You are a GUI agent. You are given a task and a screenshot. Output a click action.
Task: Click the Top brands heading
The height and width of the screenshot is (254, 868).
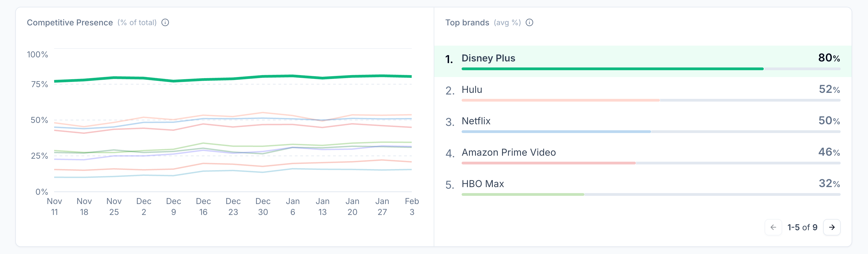point(467,23)
